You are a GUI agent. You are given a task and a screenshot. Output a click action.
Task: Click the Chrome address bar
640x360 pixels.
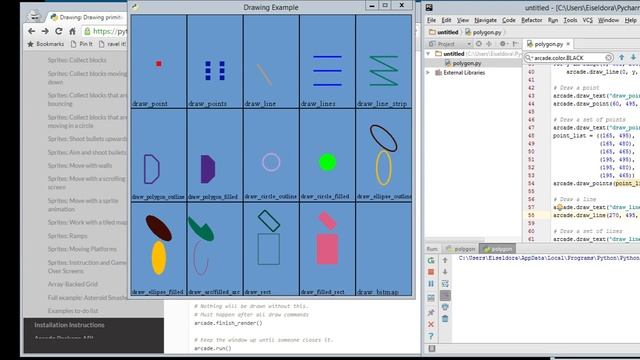[104, 31]
